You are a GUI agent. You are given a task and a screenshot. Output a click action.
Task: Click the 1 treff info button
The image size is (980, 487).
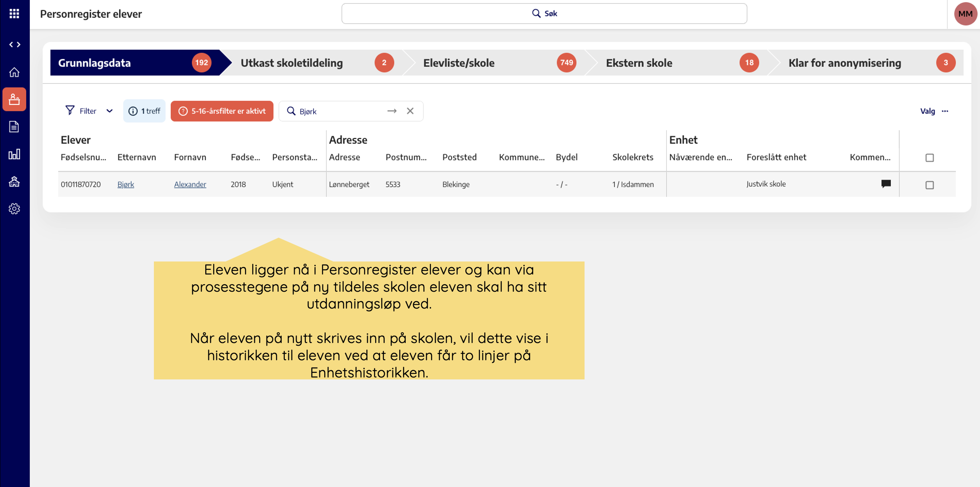(144, 111)
